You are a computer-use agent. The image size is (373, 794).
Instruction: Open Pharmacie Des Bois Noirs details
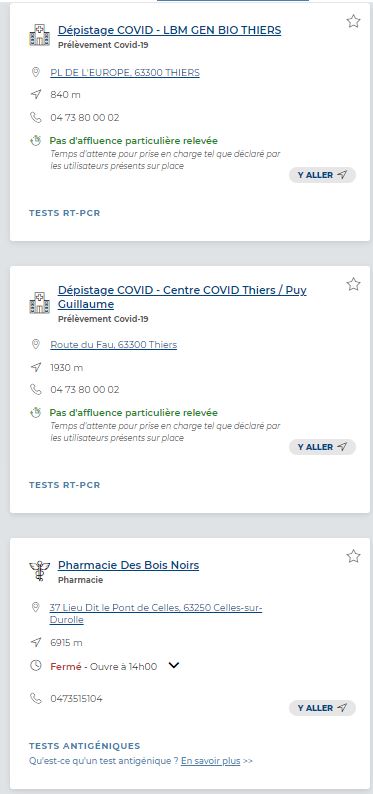[x=129, y=565]
